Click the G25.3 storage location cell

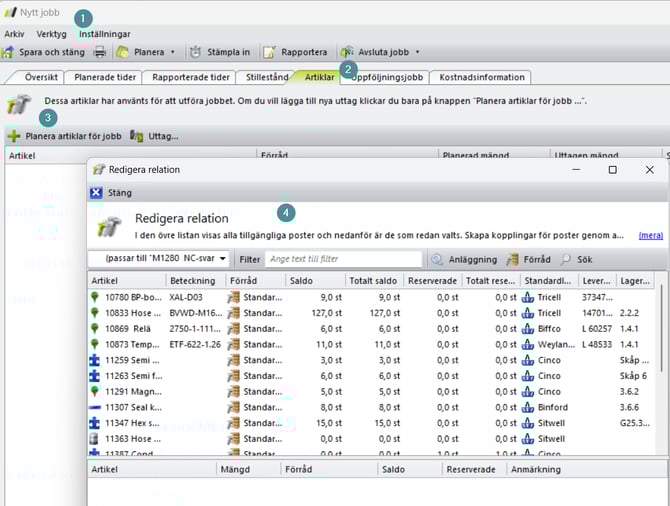pos(635,423)
